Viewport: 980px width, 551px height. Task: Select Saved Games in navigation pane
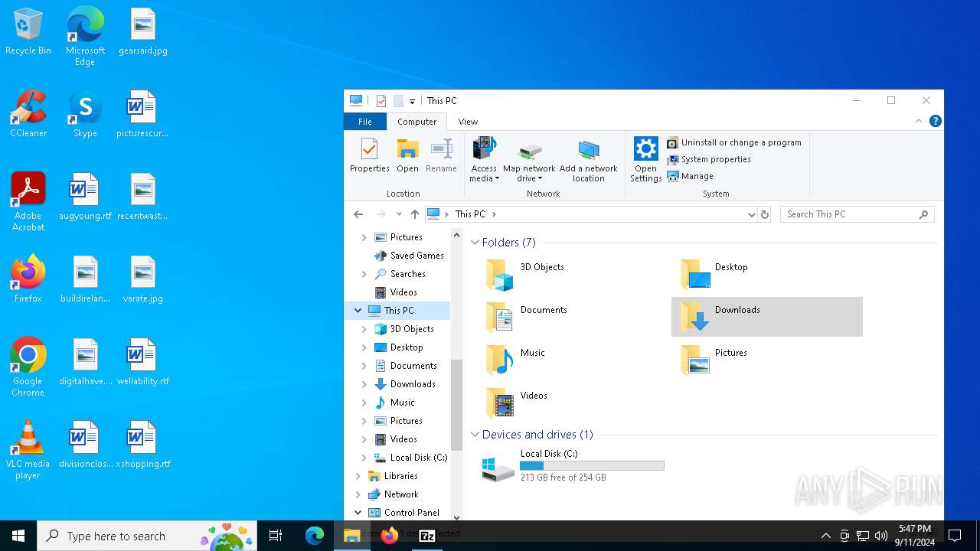[409, 256]
